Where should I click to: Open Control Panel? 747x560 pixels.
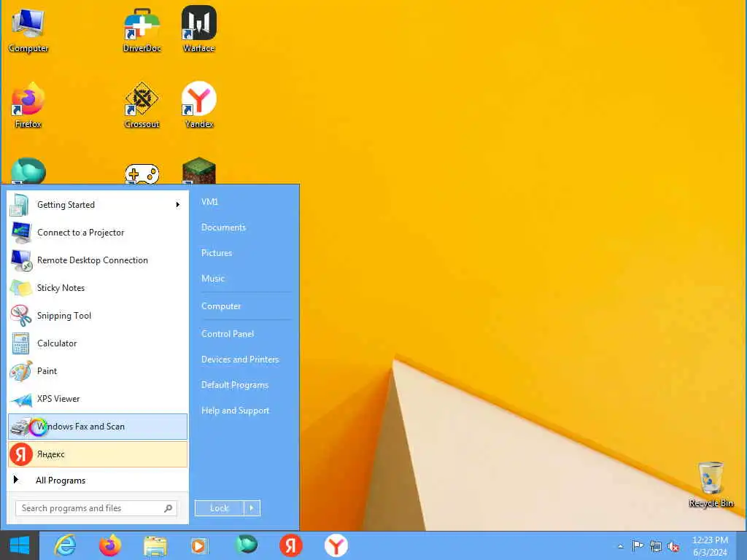click(x=228, y=334)
